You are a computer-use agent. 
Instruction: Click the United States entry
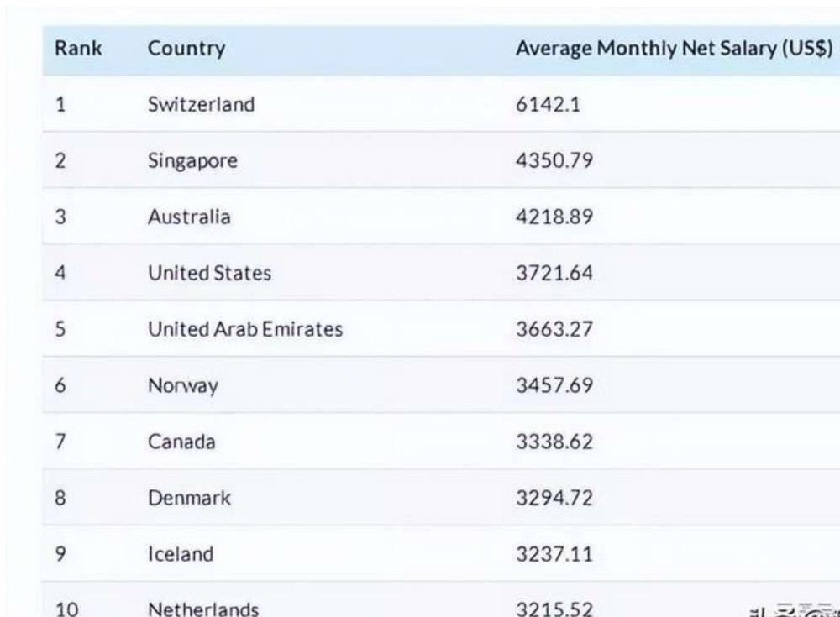(209, 274)
